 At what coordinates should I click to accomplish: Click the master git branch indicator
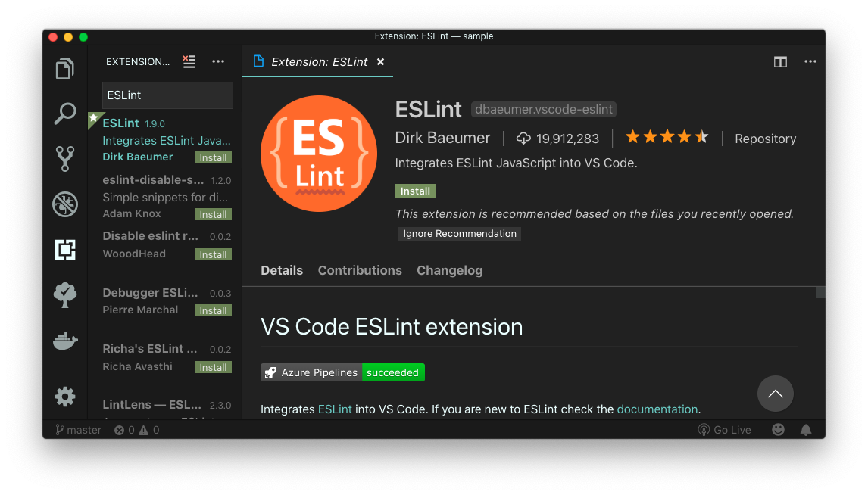click(x=78, y=430)
